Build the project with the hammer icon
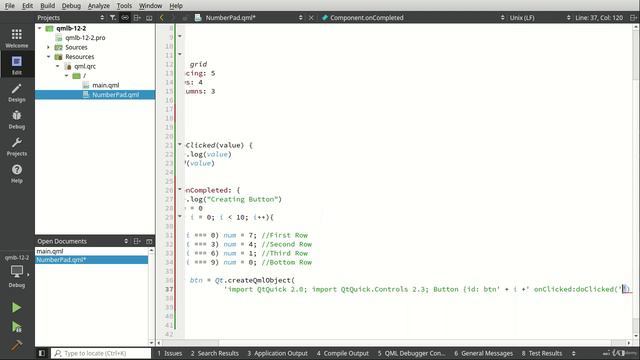 (16, 345)
